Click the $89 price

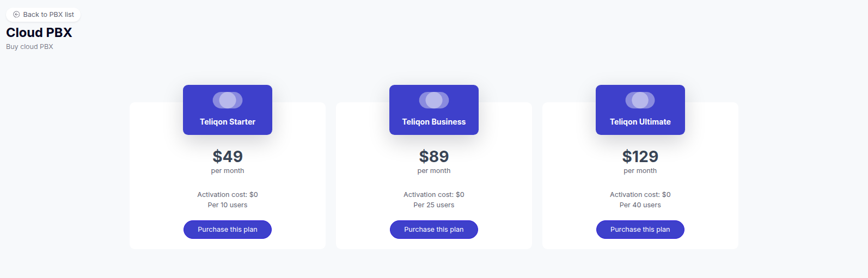point(434,157)
